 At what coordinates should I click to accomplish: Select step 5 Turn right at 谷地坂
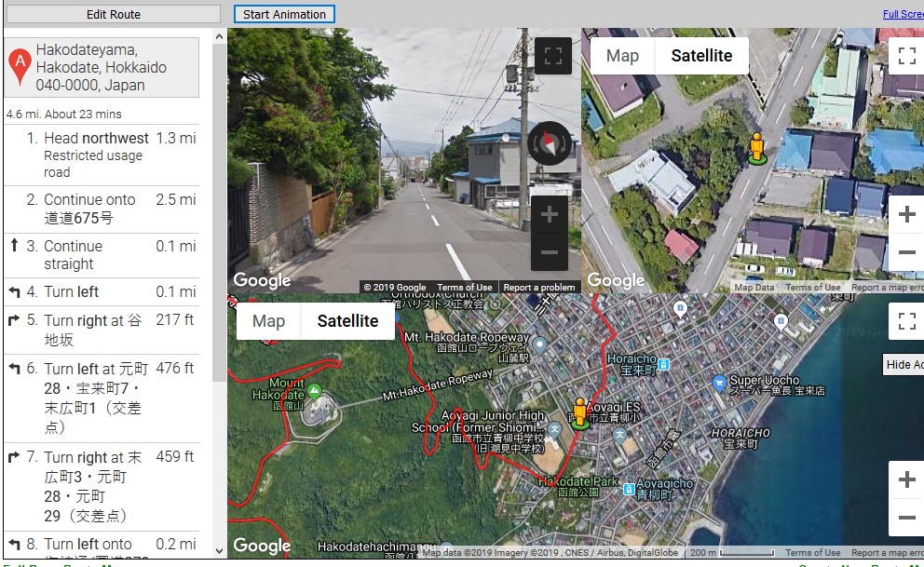[102, 330]
